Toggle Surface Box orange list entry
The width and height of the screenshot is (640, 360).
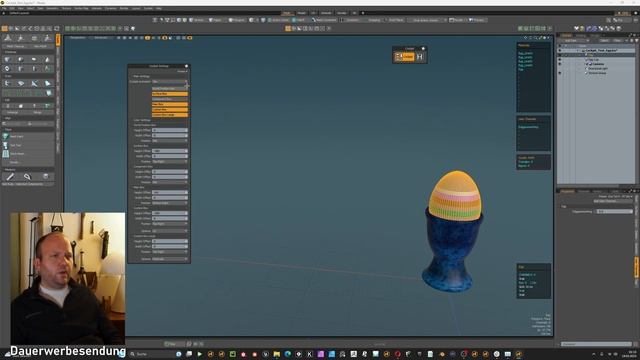click(170, 94)
